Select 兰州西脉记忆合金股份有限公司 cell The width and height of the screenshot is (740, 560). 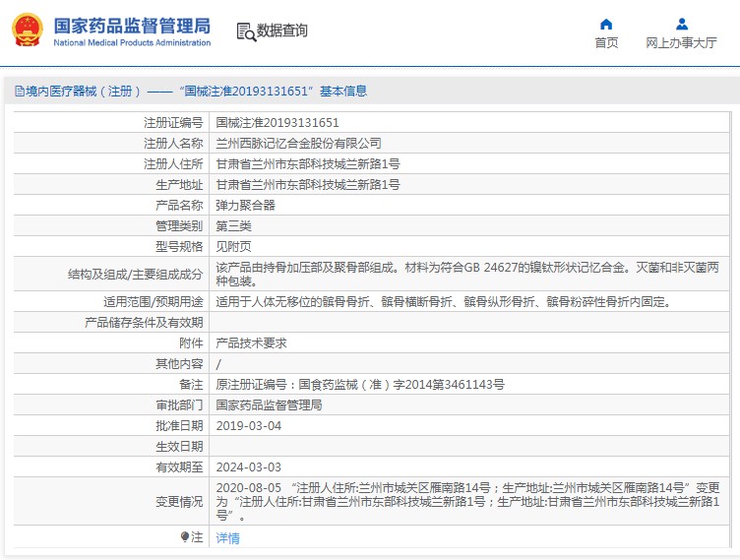pos(298,143)
